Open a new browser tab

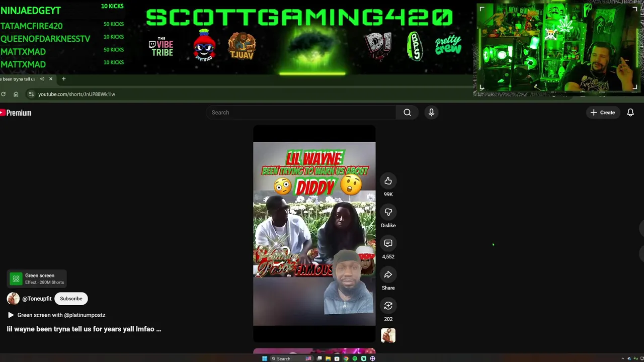pos(63,79)
